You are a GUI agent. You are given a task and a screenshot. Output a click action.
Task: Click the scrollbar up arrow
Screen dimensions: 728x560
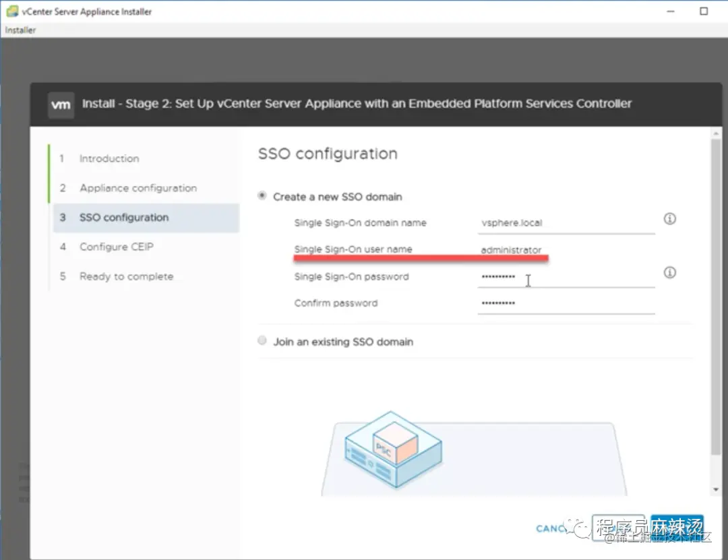tap(716, 133)
